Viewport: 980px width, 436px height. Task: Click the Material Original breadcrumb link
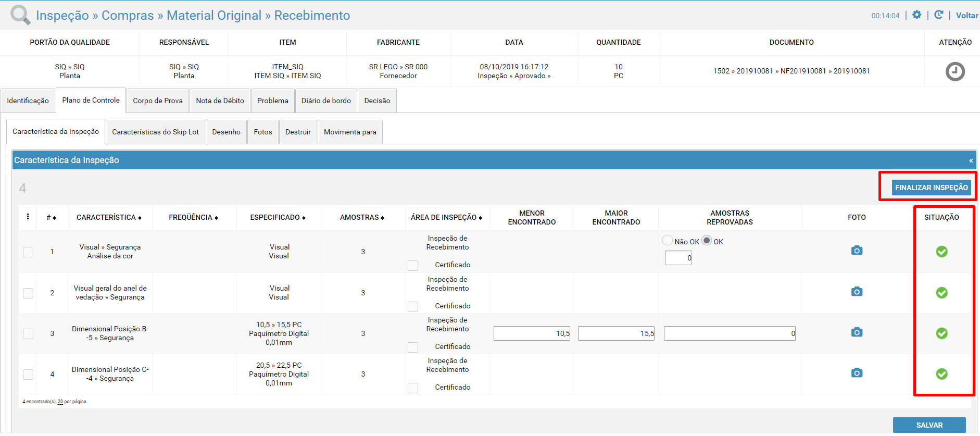(214, 16)
